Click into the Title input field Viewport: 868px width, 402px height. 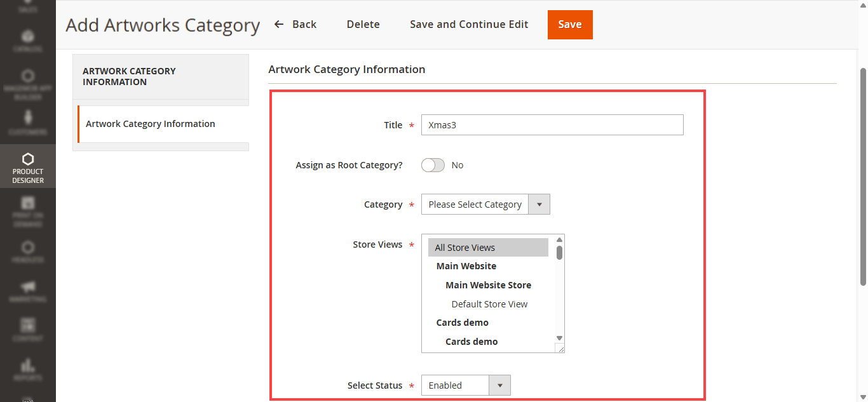point(552,125)
